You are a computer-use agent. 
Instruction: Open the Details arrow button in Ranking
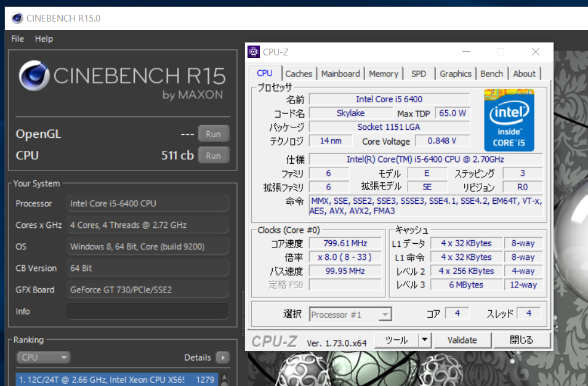pyautogui.click(x=223, y=358)
